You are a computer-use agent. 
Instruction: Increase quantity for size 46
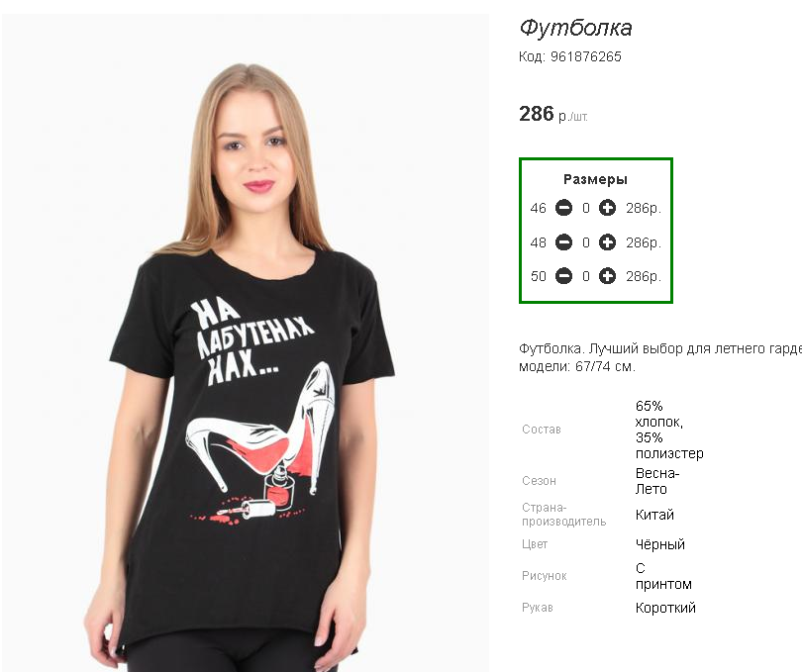pos(607,208)
